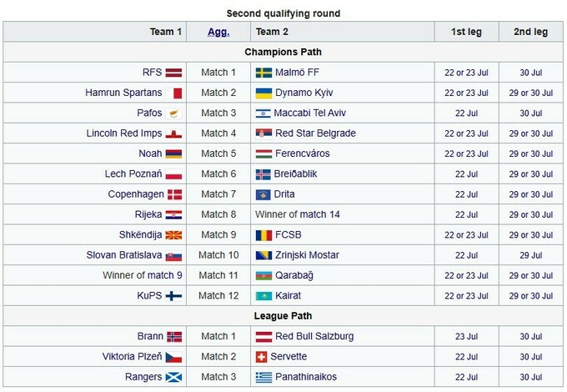Click the Finland flag beside KuPS
This screenshot has width=567, height=392.
click(x=173, y=295)
